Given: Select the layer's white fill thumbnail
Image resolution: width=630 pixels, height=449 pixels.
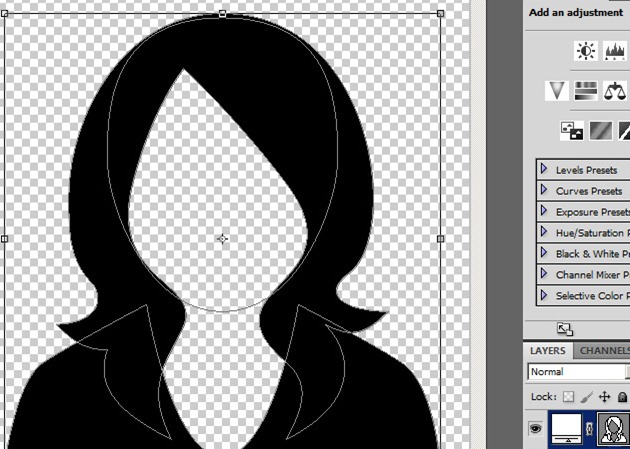Looking at the screenshot, I should pos(567,429).
